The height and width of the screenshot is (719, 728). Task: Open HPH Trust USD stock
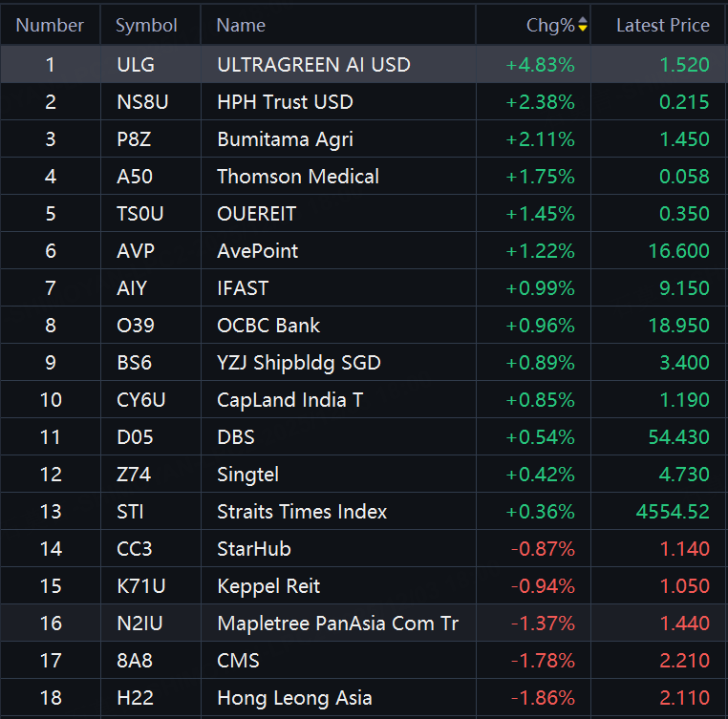(x=285, y=102)
